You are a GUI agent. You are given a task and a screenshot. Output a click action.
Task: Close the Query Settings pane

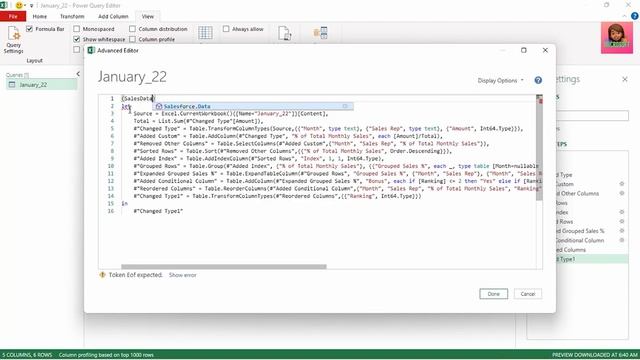click(625, 79)
